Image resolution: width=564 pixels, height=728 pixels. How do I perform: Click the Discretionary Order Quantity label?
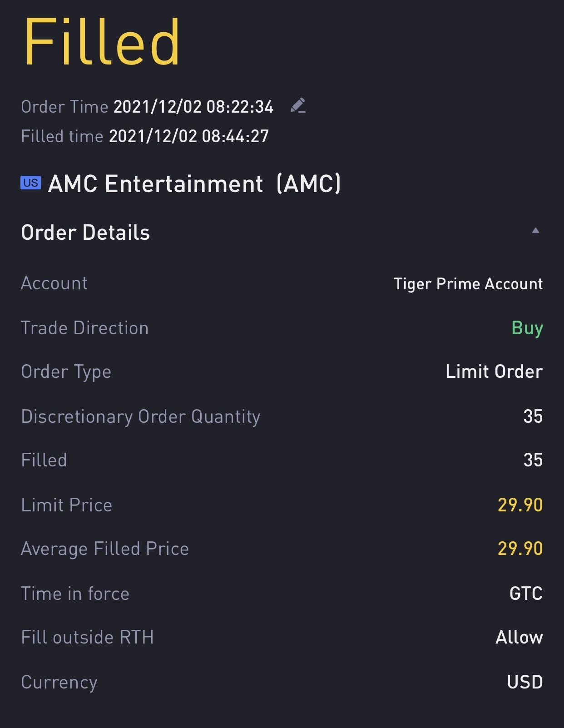point(141,416)
